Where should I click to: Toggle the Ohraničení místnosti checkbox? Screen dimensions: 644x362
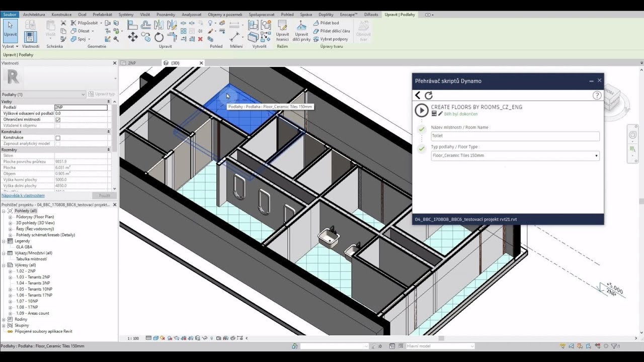click(58, 120)
